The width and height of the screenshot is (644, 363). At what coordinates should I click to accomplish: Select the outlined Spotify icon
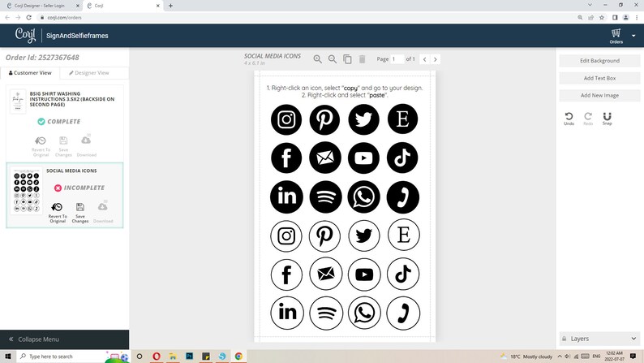[x=326, y=313]
